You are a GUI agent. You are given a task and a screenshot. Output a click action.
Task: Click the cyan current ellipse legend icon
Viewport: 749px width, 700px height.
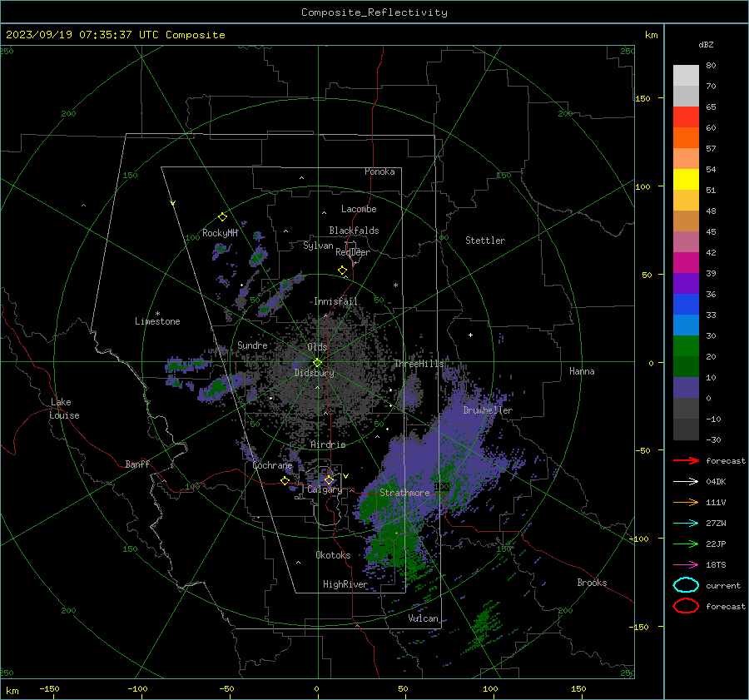(686, 585)
